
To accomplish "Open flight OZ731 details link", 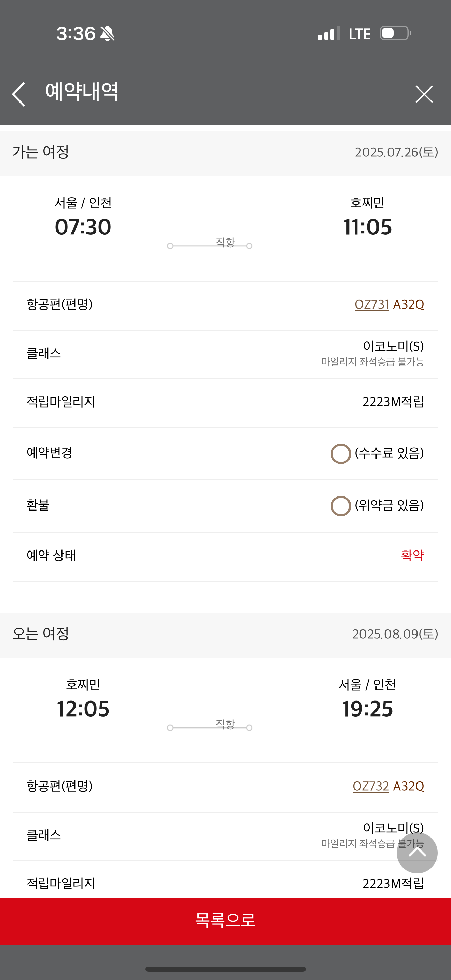I will click(x=371, y=304).
